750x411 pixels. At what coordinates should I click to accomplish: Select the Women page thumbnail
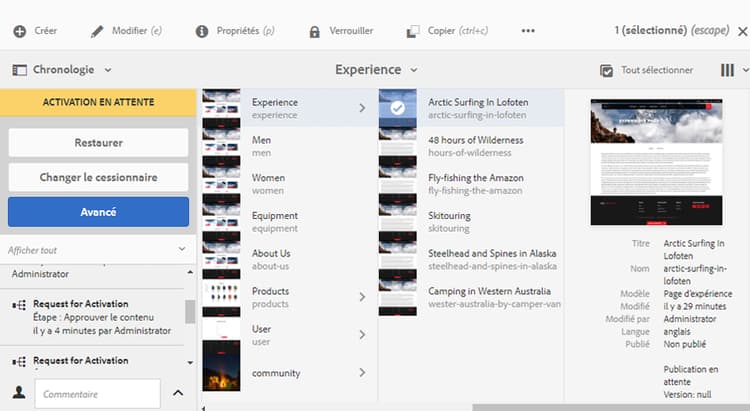pyautogui.click(x=221, y=184)
